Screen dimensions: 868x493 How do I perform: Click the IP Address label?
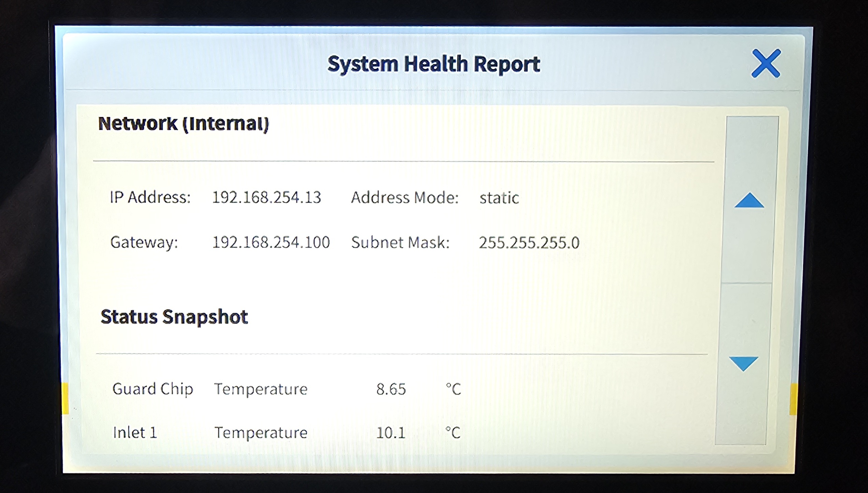coord(150,197)
